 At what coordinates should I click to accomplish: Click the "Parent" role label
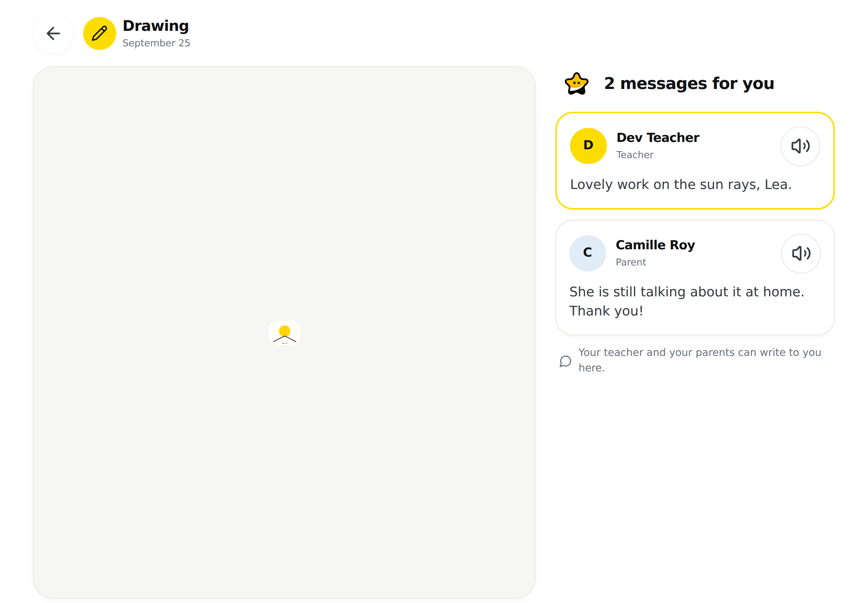pyautogui.click(x=630, y=262)
